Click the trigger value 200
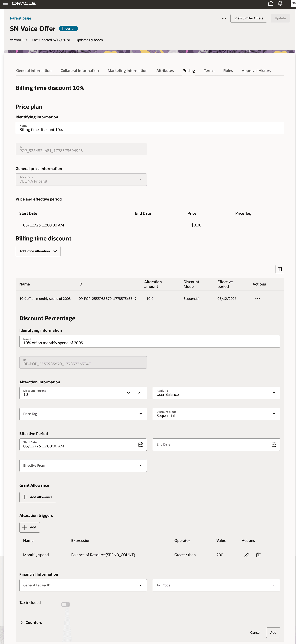This screenshot has height=644, width=296. 220,555
